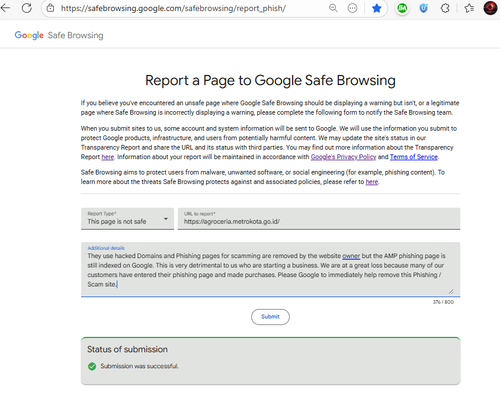
Task: Click the green success checkmark icon
Action: (92, 366)
